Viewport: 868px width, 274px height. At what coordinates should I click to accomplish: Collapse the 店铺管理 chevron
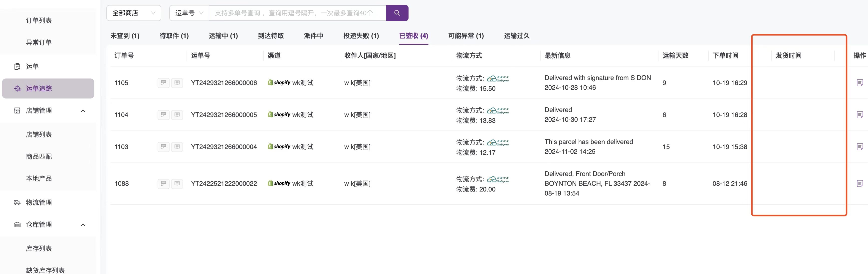click(x=83, y=111)
